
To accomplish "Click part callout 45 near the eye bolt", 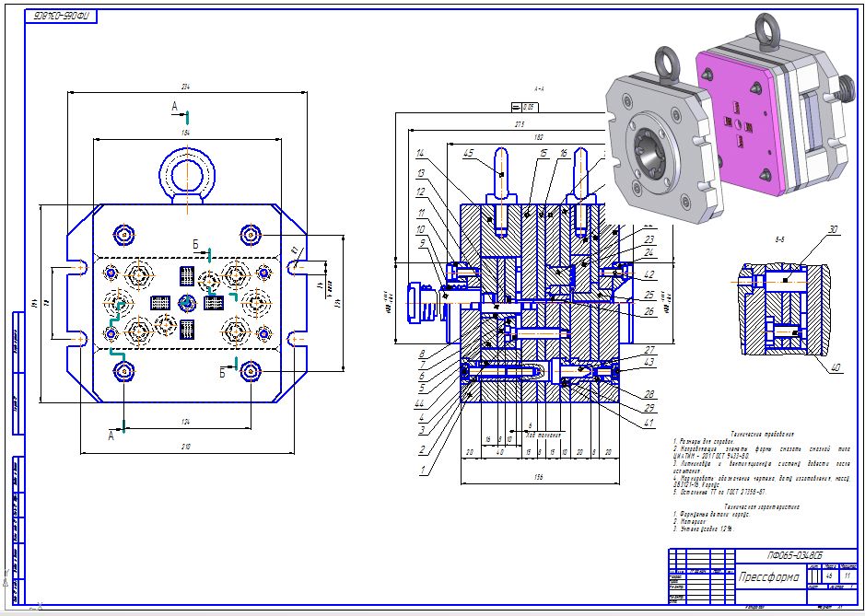I will pyautogui.click(x=468, y=154).
